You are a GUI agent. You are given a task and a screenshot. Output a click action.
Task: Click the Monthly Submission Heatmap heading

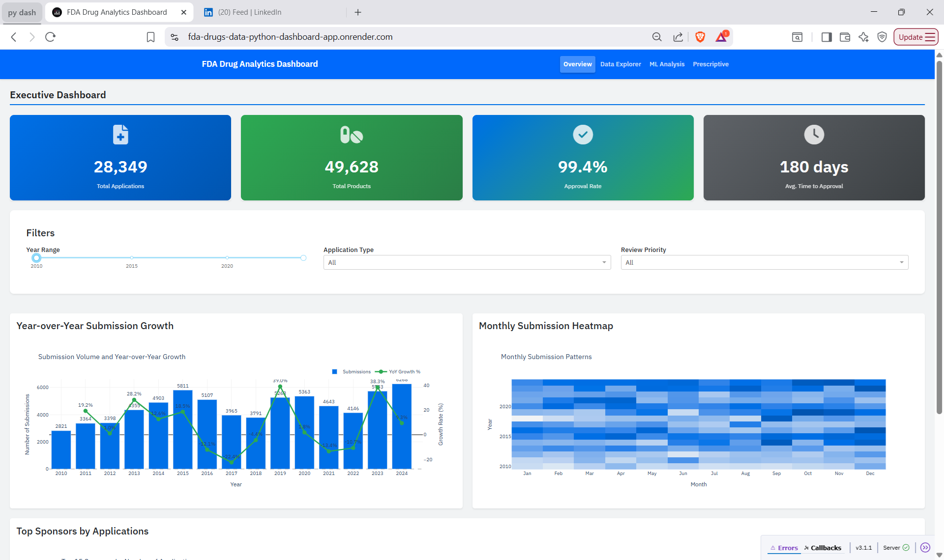click(546, 326)
